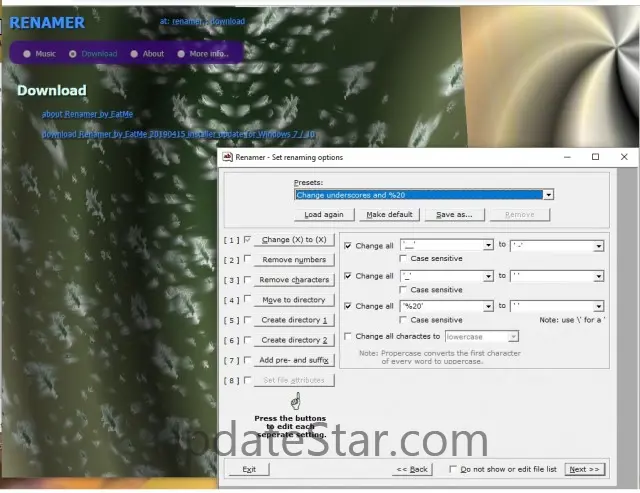Click the Remove characters button
This screenshot has width=640, height=493.
pyautogui.click(x=294, y=280)
